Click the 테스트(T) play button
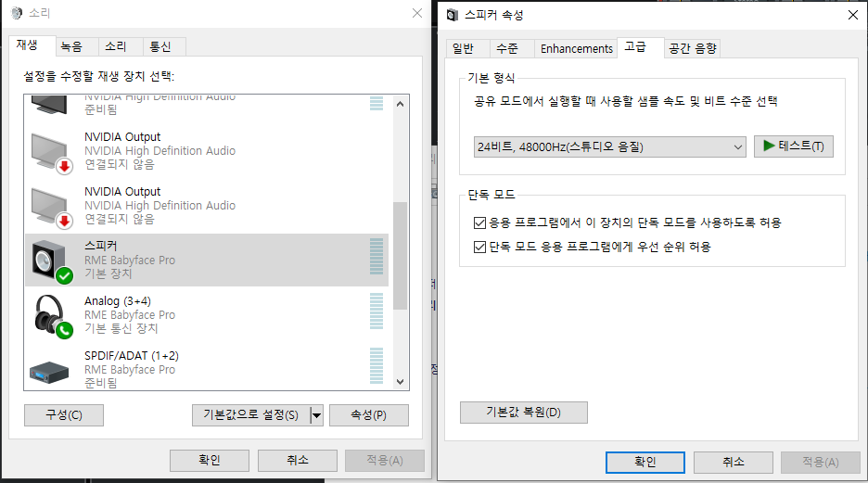Screen dimensions: 868x483 tap(793, 146)
